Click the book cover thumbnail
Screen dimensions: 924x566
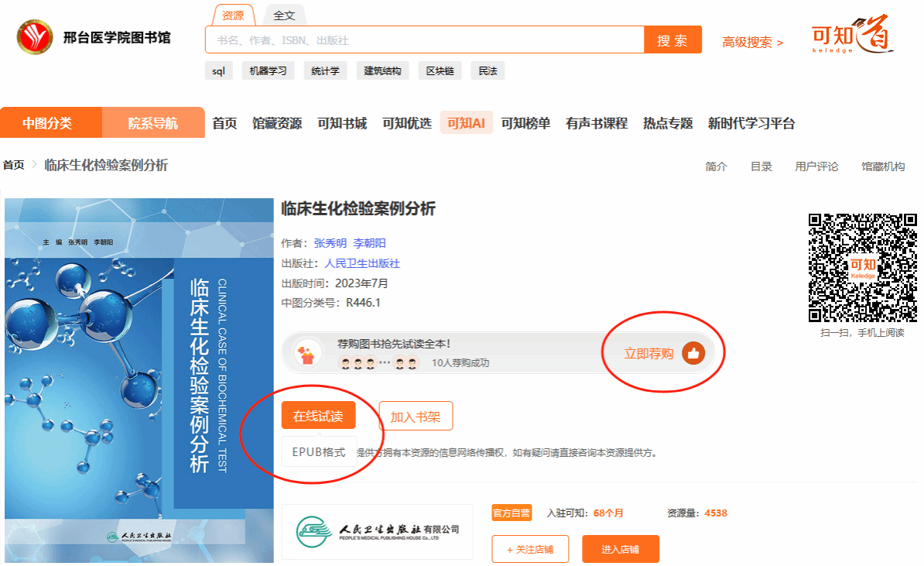click(x=139, y=380)
